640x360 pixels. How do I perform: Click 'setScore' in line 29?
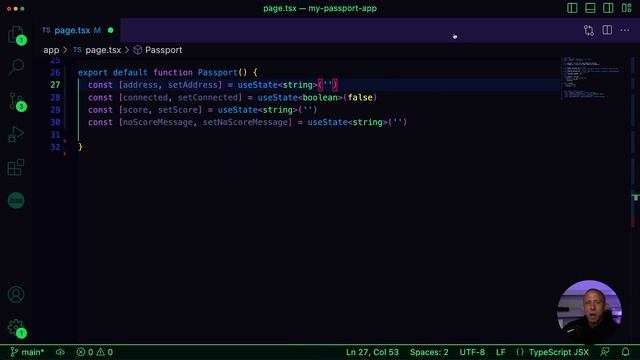pyautogui.click(x=178, y=110)
